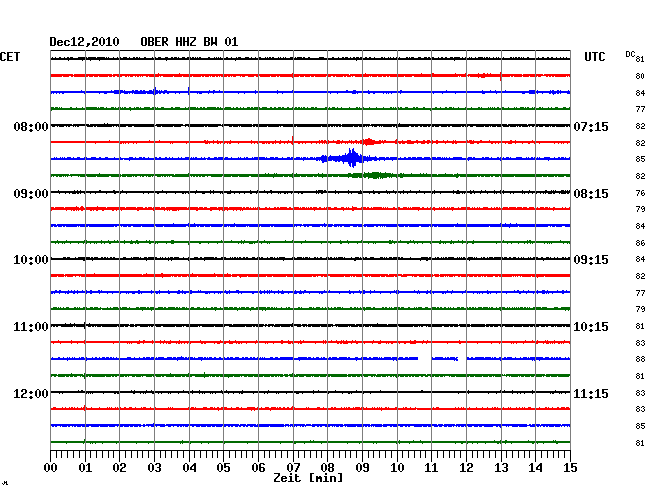This screenshot has height=494, width=650.
Task: Click the 02 minute tick label
Action: point(119,467)
